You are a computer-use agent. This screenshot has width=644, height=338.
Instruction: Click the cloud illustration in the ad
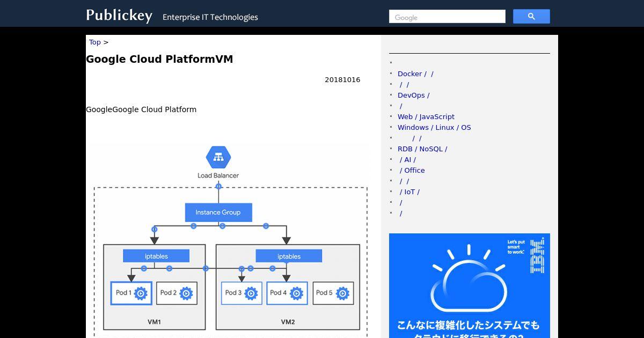point(469,279)
